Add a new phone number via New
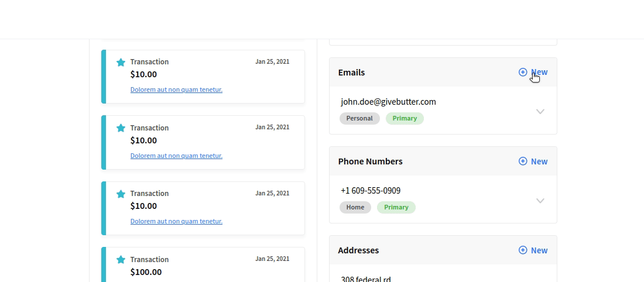The image size is (644, 282). 539,161
